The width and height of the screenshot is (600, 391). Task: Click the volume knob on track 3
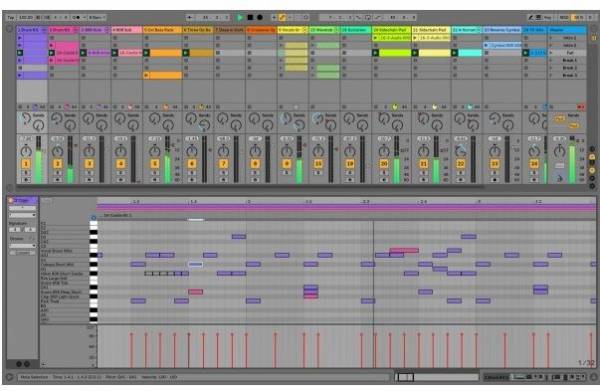tap(89, 151)
